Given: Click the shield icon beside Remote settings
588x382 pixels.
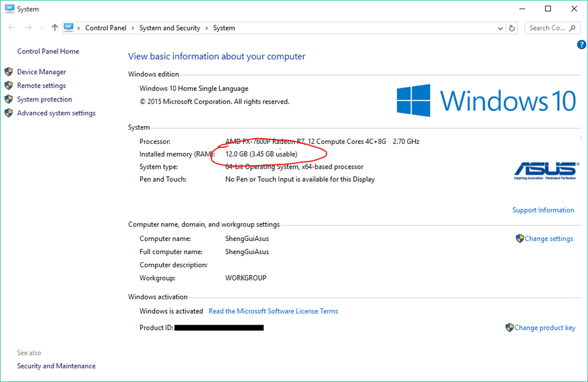Looking at the screenshot, I should coord(9,85).
